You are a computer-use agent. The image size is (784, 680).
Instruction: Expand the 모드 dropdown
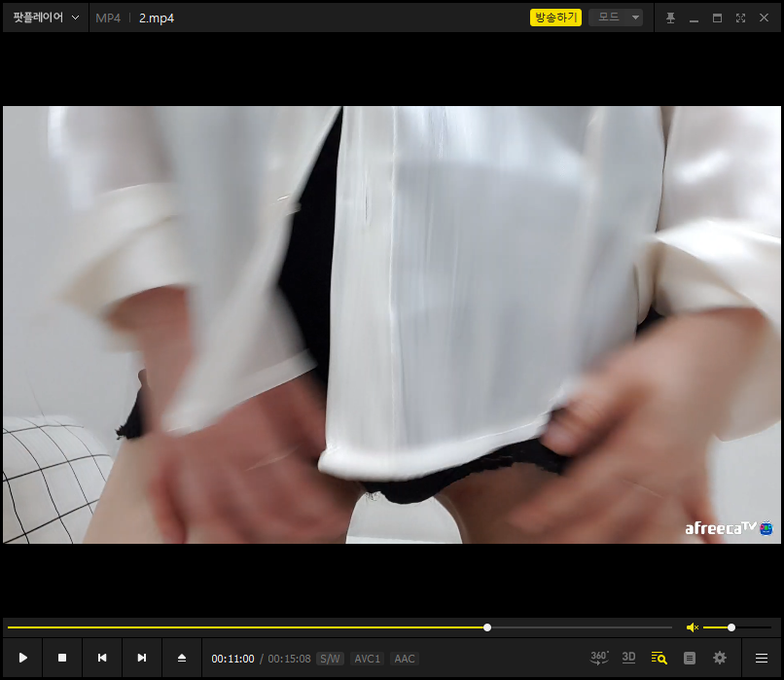tap(616, 18)
